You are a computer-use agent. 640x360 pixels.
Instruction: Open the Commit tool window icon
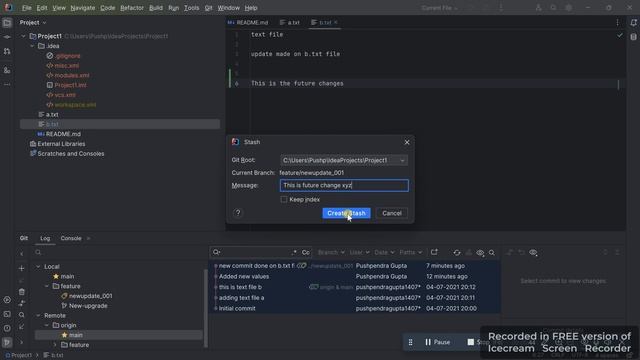(x=7, y=37)
